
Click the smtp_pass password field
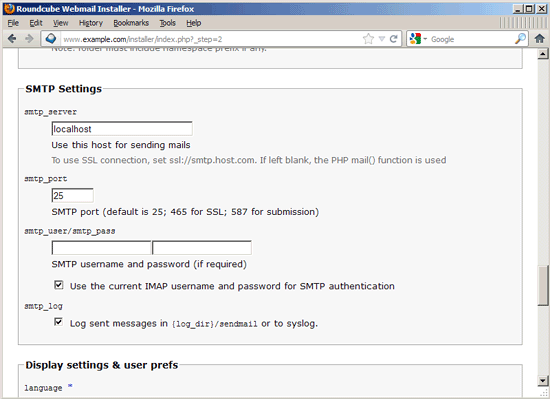click(x=202, y=248)
